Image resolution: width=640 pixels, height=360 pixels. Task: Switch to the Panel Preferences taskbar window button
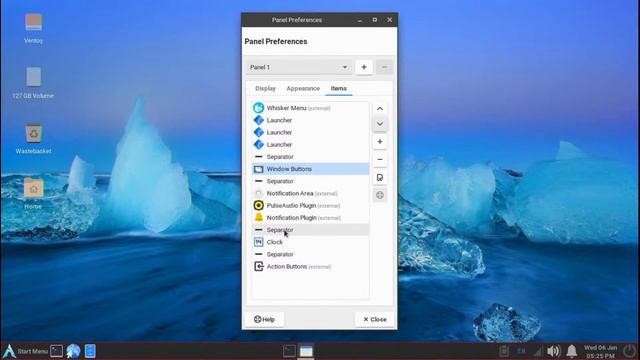pos(306,351)
